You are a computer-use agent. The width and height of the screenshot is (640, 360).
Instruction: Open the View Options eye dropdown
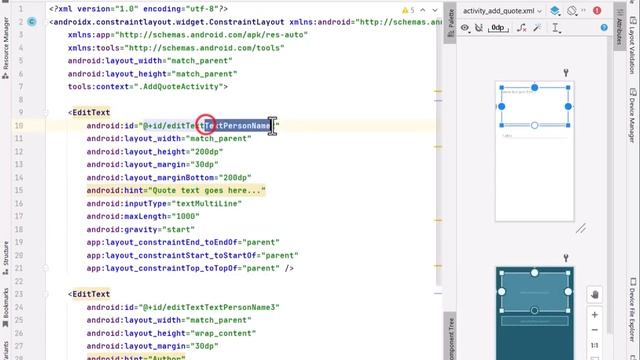pos(465,28)
